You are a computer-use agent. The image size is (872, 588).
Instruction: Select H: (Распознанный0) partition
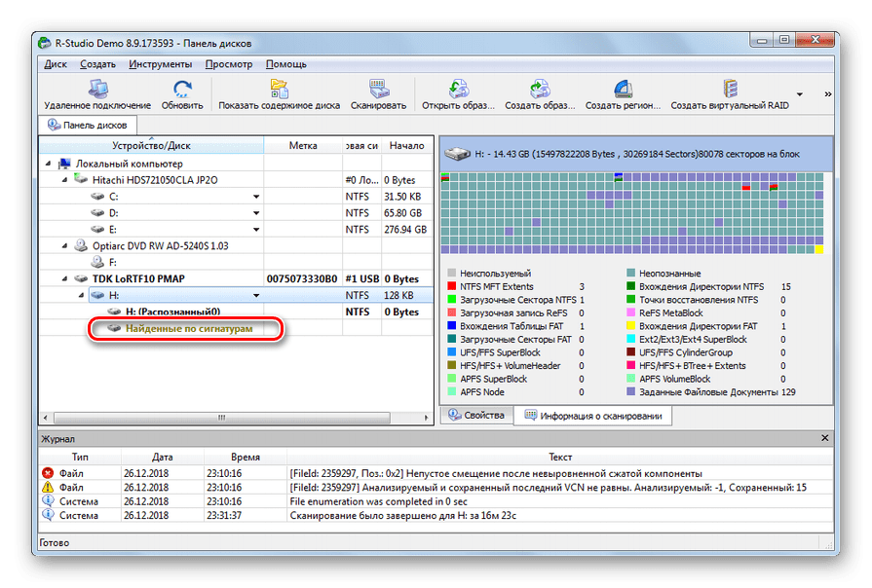coord(172,312)
